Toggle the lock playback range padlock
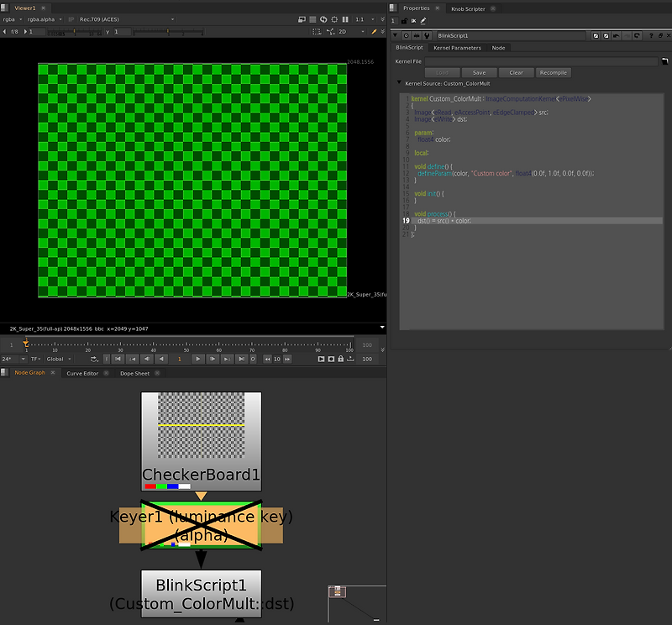Screen dimensions: 672x625 340,358
